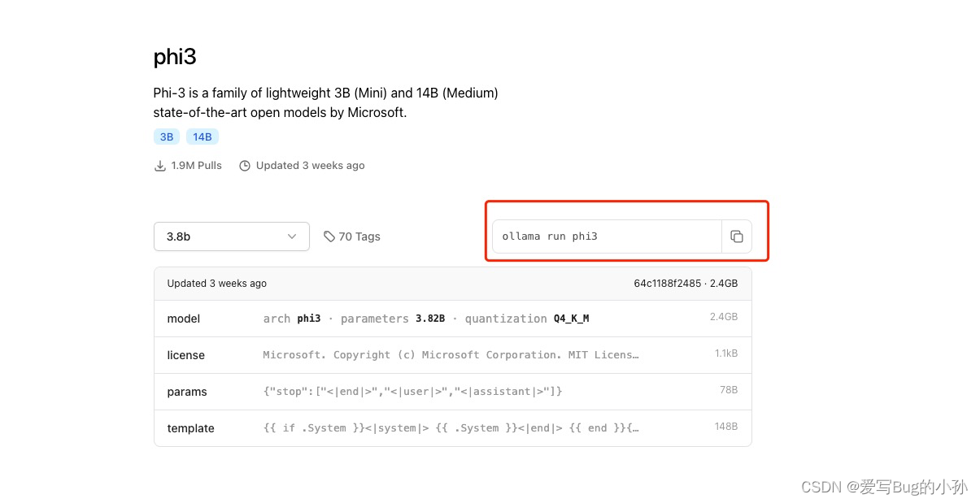Click the quantization Q4_K_M value
The image size is (980, 503).
point(571,319)
